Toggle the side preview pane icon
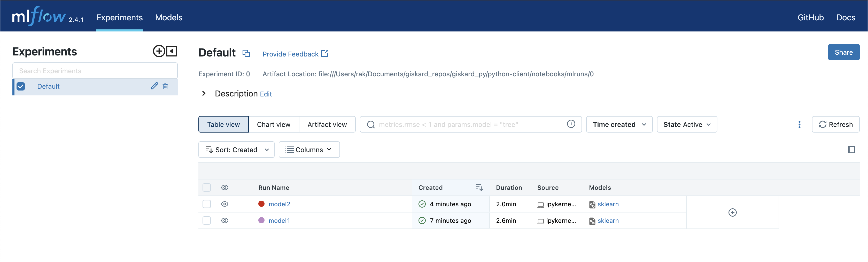Viewport: 868px width, 262px height. 851,150
